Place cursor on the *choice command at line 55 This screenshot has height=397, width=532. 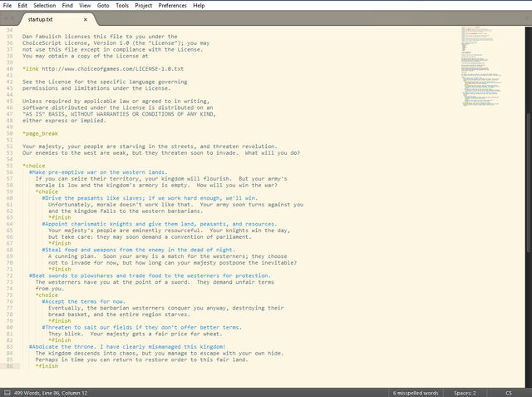[33, 166]
